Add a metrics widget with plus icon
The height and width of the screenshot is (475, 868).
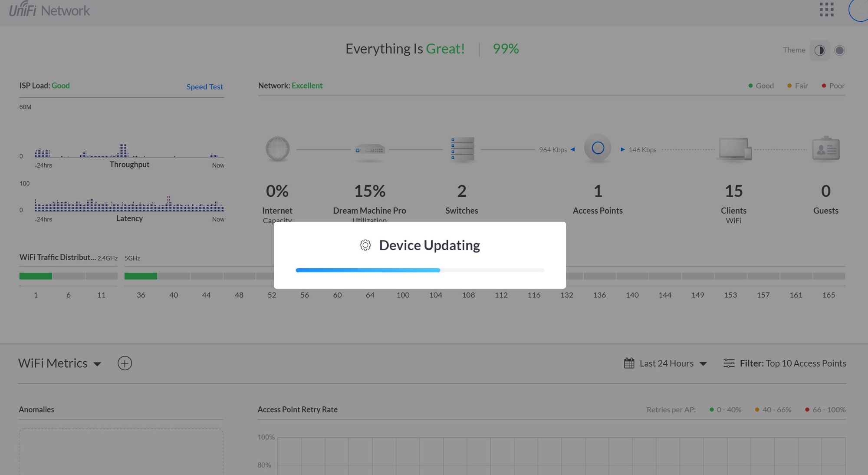[125, 363]
